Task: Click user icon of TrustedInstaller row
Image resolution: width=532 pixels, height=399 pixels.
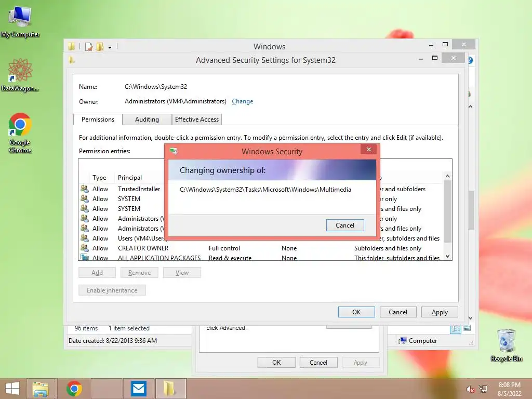Action: coord(85,189)
